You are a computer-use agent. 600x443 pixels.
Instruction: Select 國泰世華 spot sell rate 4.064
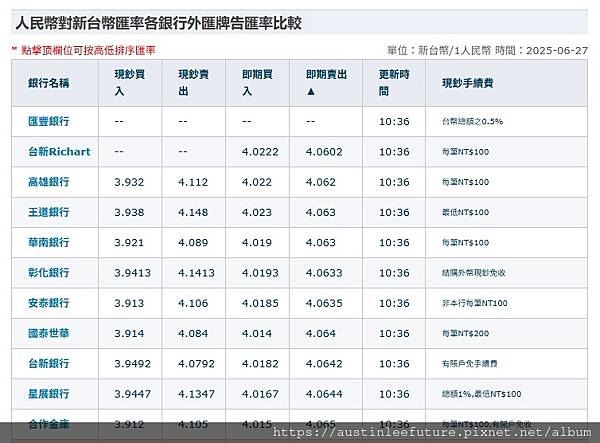tap(321, 333)
